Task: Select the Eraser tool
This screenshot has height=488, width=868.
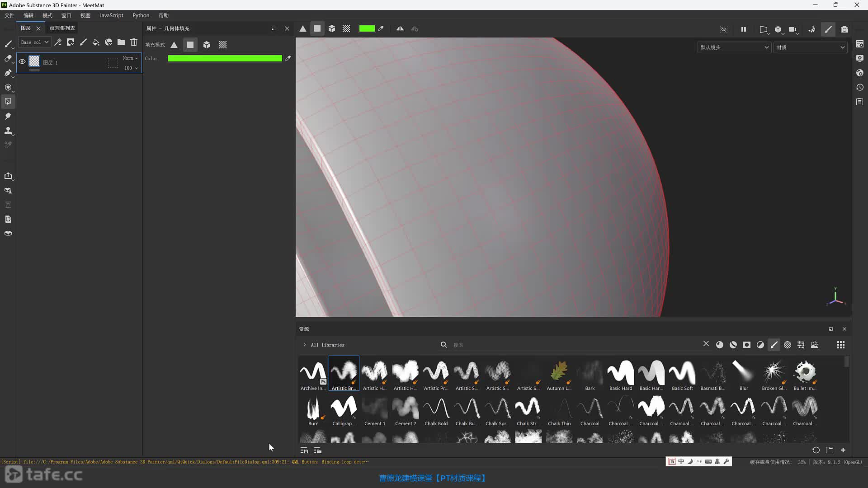Action: pyautogui.click(x=8, y=58)
